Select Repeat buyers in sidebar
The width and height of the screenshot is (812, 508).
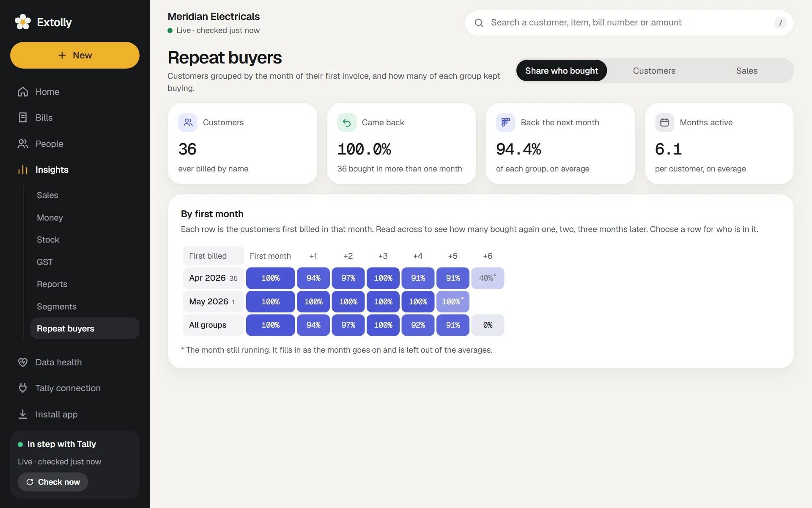[85, 329]
